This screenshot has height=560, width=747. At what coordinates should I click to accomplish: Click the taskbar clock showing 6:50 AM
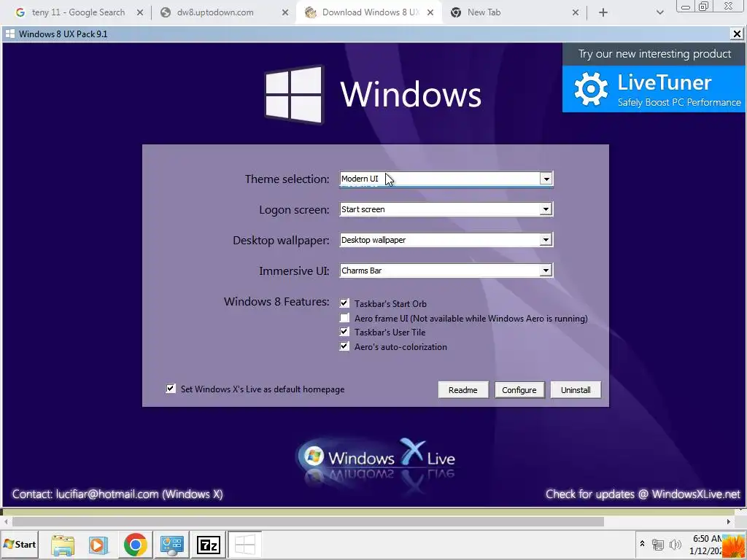tap(706, 544)
